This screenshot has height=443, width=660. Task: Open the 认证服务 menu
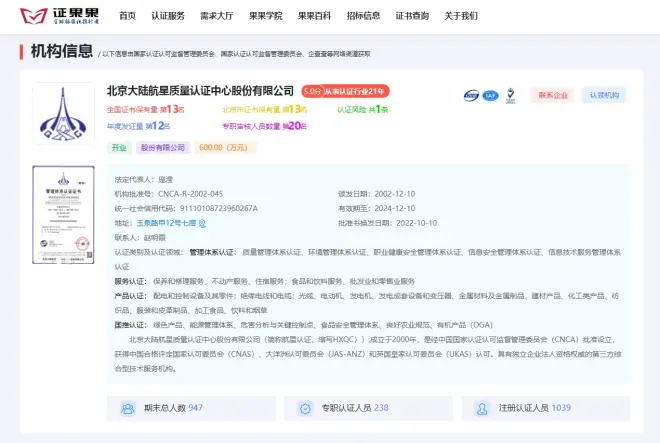(168, 16)
